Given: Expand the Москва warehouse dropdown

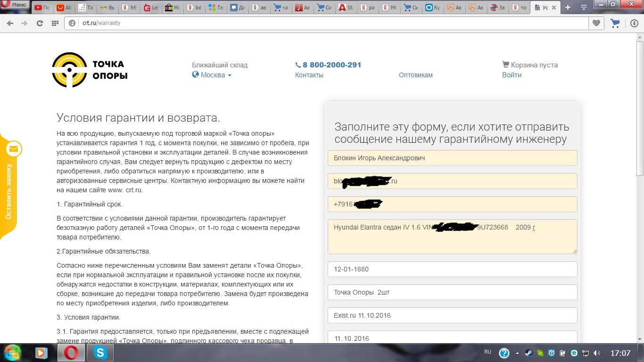Looking at the screenshot, I should 212,75.
